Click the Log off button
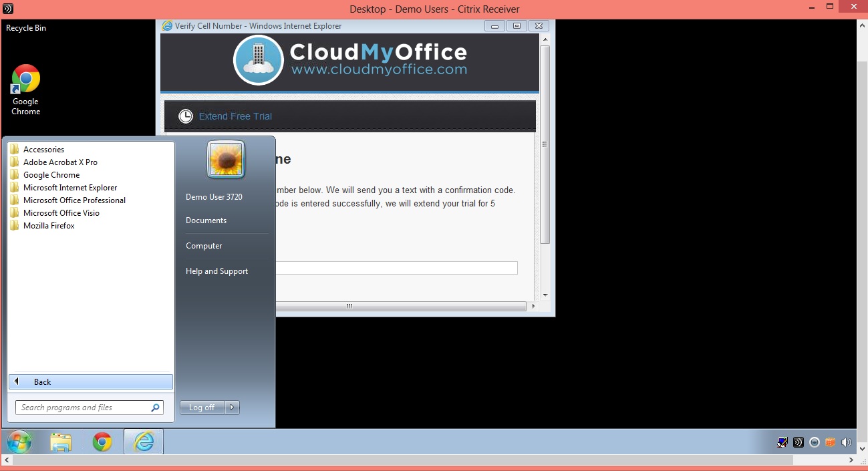This screenshot has width=868, height=471. click(202, 408)
